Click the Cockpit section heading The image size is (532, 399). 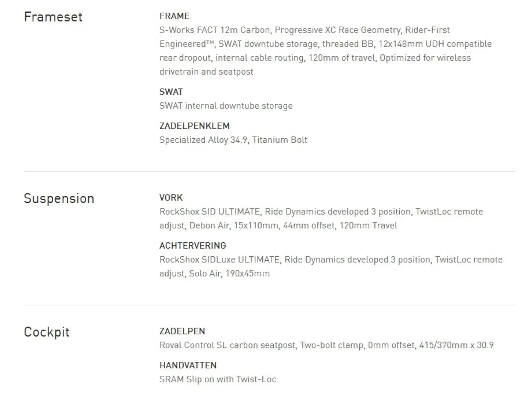click(47, 332)
